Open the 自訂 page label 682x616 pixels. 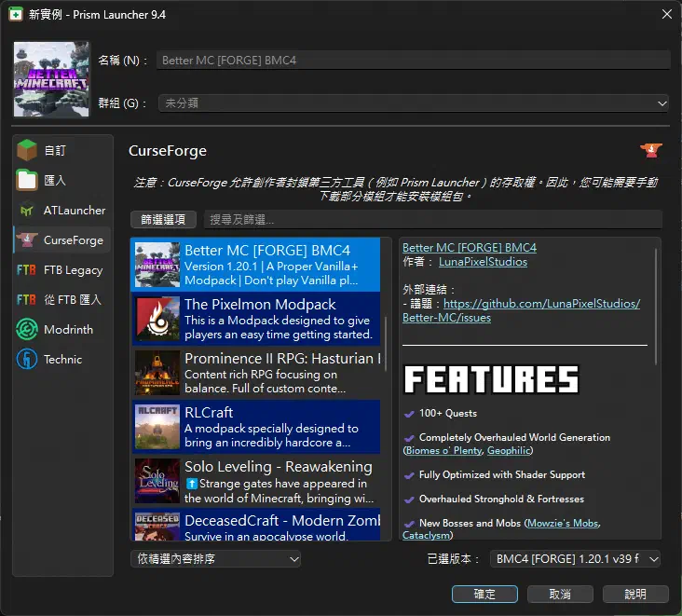[55, 151]
